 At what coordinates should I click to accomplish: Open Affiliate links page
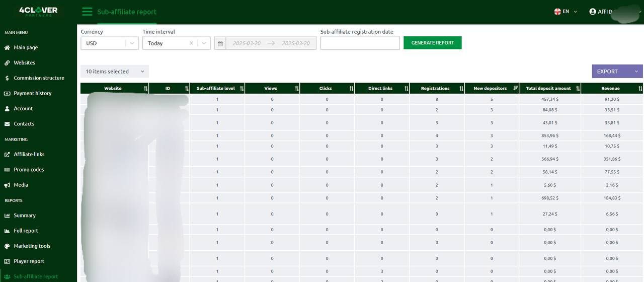tap(29, 154)
